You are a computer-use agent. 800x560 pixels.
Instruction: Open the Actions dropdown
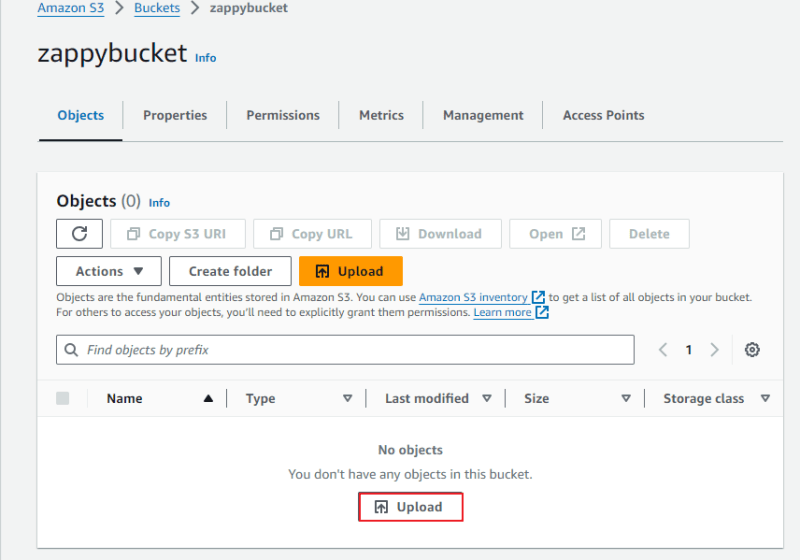109,271
